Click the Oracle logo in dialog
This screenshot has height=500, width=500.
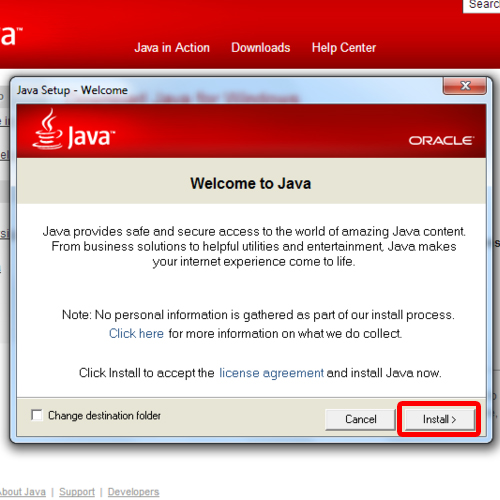pyautogui.click(x=442, y=140)
